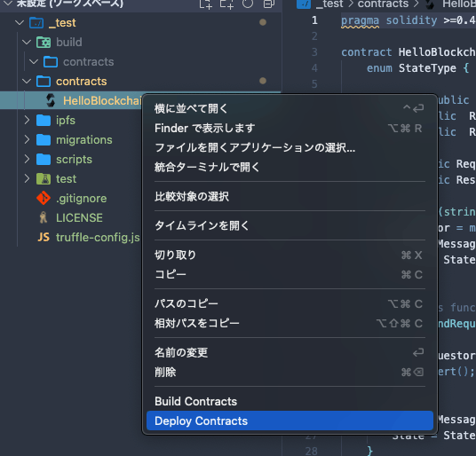476x456 pixels.
Task: Click the test folder flask icon
Action: coord(44,179)
